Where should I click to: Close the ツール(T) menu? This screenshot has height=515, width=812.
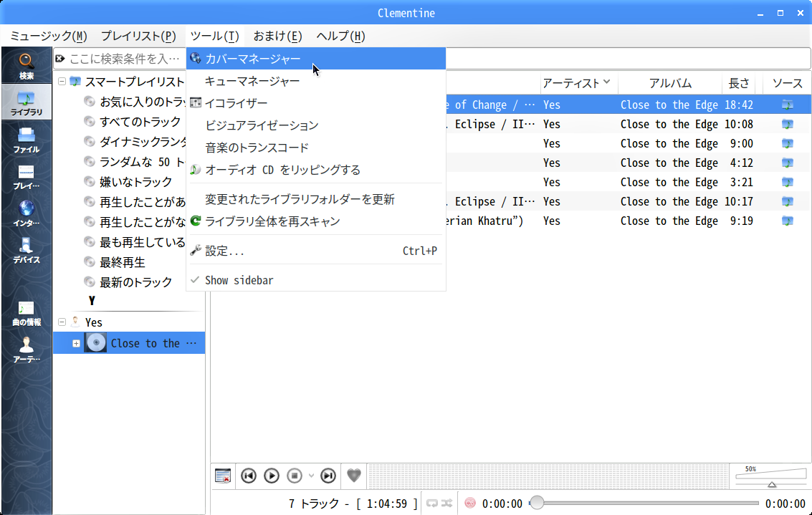214,37
